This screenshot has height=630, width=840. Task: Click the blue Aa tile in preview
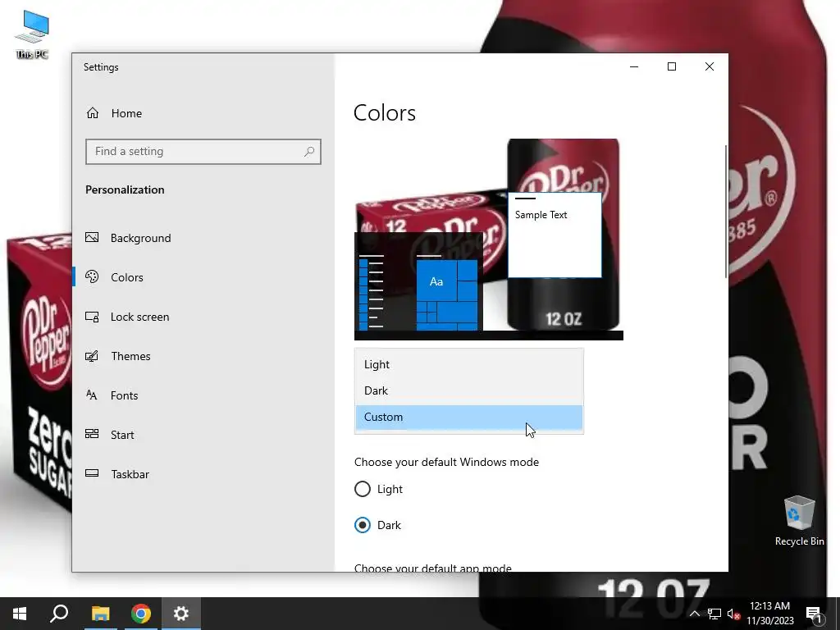(x=436, y=281)
